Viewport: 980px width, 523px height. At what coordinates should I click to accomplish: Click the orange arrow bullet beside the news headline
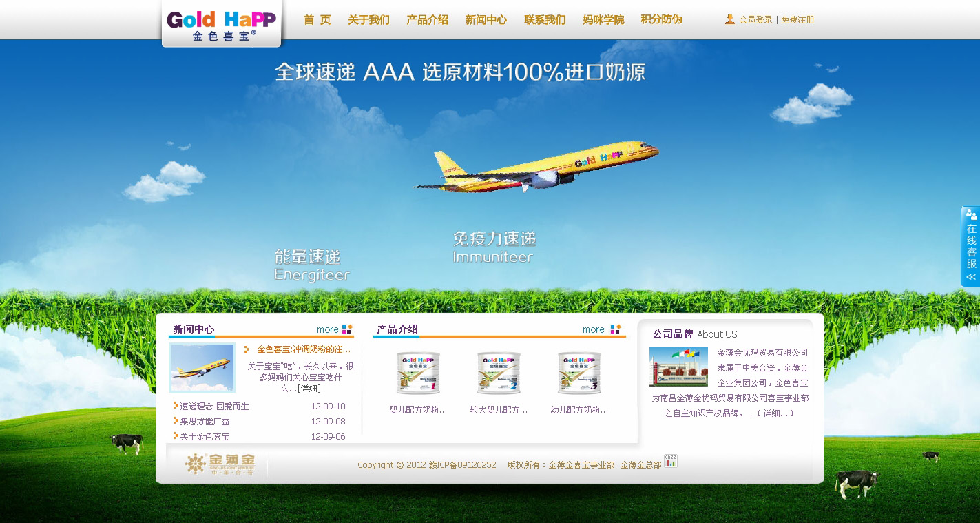coord(247,349)
